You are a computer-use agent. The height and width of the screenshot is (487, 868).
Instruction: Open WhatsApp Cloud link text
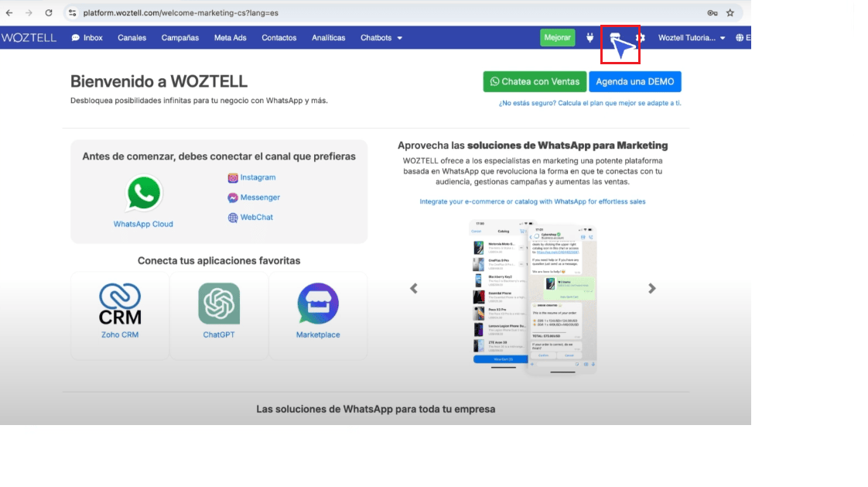click(143, 225)
